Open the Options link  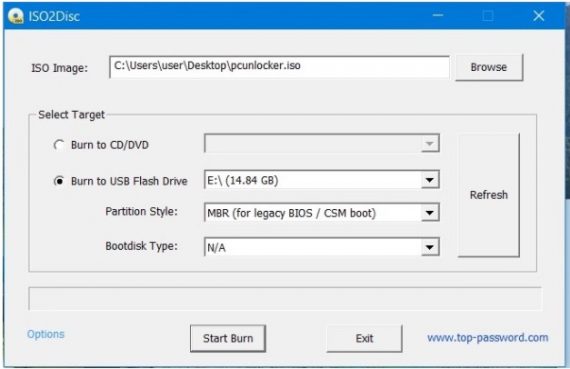click(46, 334)
